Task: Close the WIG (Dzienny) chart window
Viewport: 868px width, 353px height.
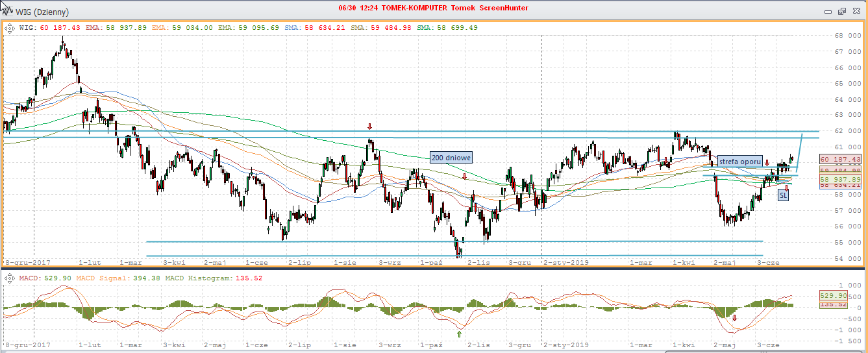Action: pyautogui.click(x=856, y=12)
